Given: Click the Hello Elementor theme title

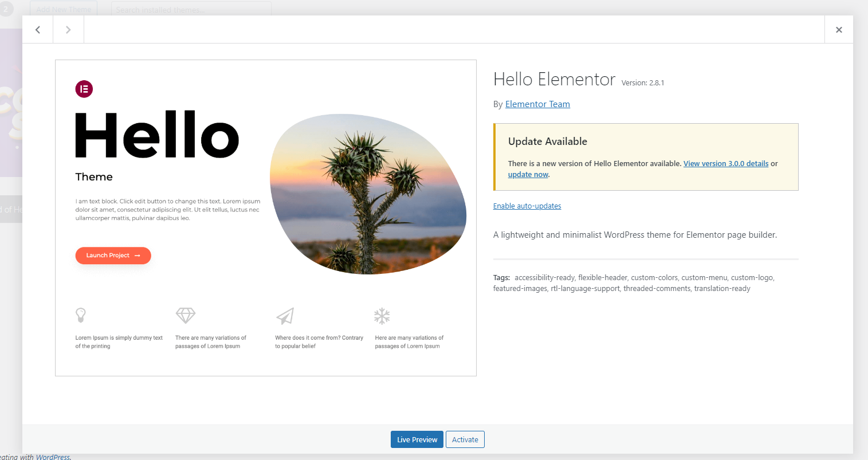Looking at the screenshot, I should point(554,80).
